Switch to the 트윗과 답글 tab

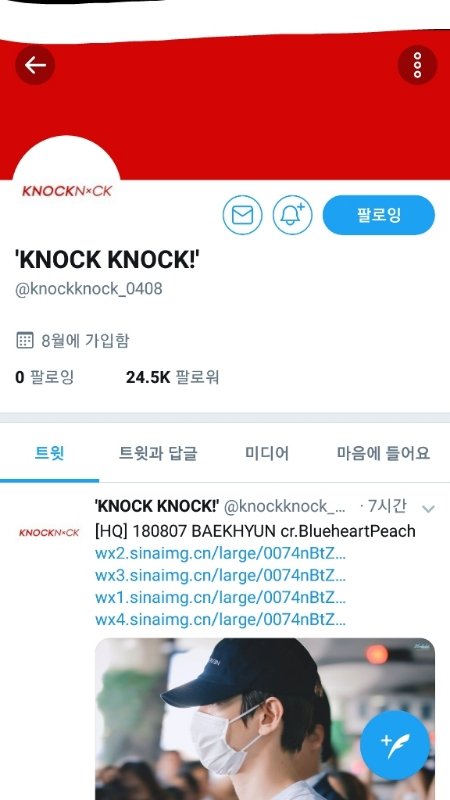pyautogui.click(x=158, y=453)
